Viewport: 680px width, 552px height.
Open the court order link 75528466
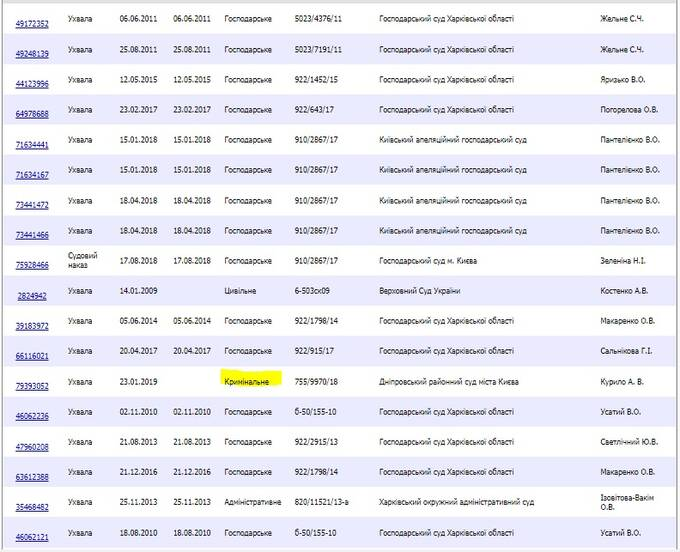[33, 265]
